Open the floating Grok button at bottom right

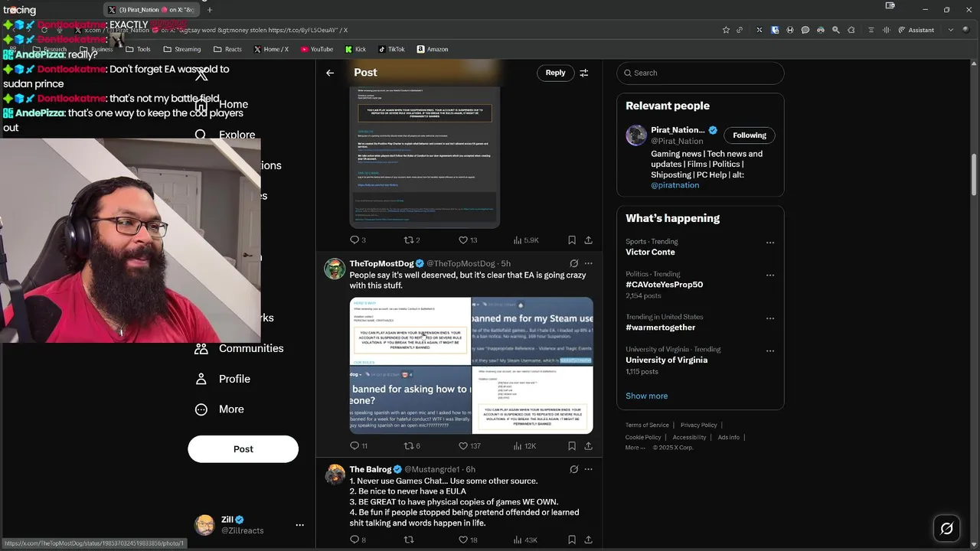(946, 528)
